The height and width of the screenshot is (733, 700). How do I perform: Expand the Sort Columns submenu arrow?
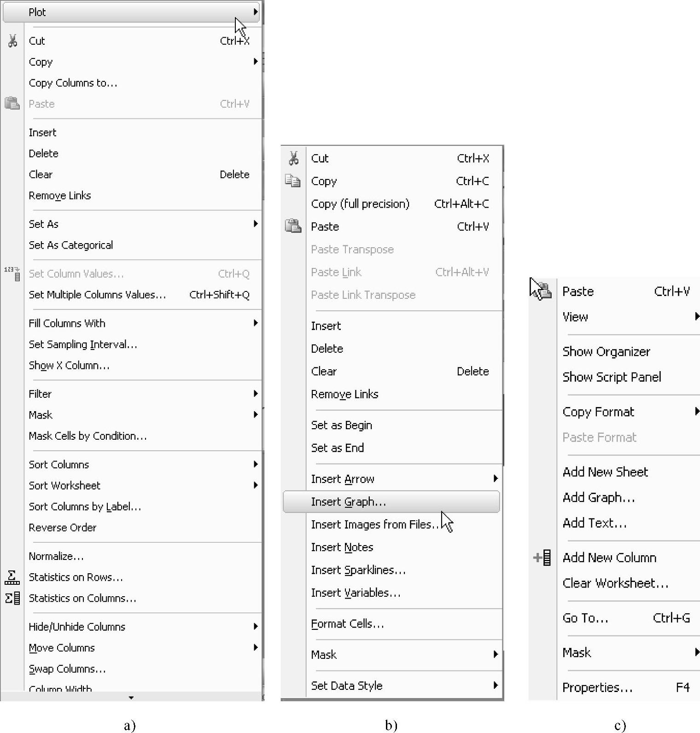(256, 464)
